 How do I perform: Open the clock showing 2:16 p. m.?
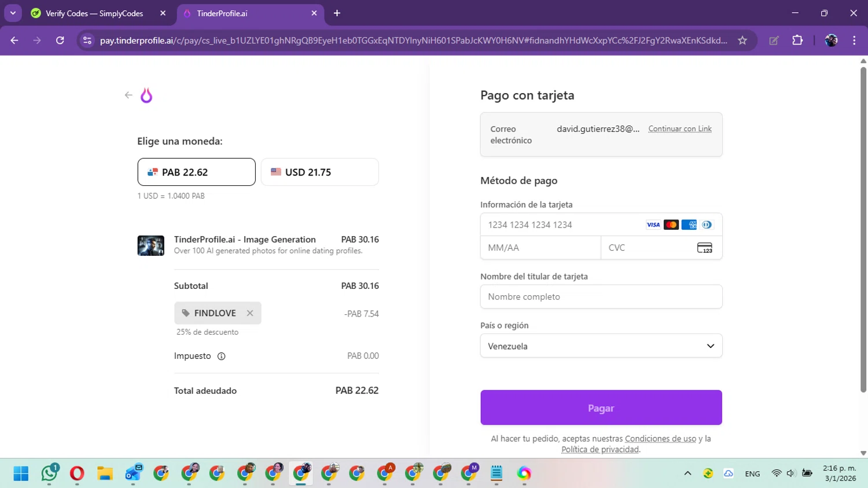(x=840, y=474)
